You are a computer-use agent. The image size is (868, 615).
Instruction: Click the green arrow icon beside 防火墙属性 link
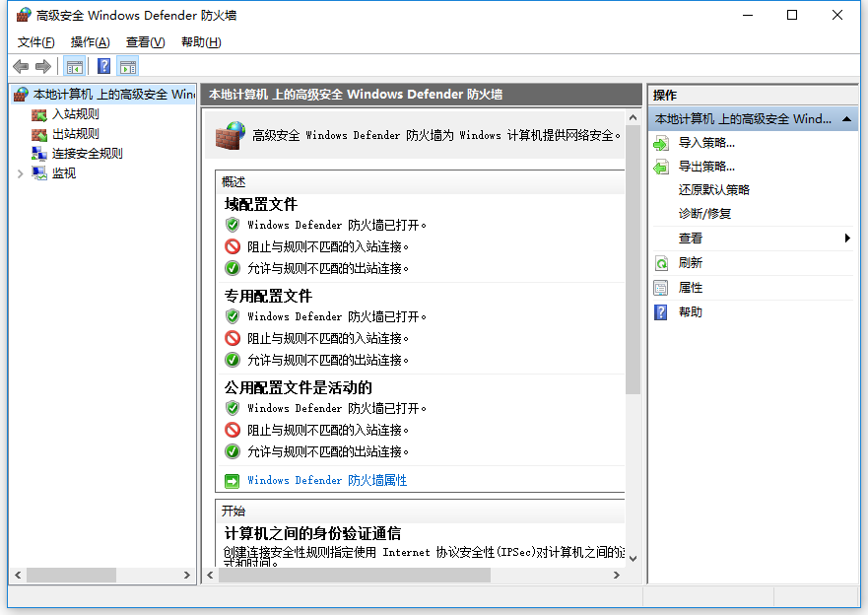pyautogui.click(x=232, y=481)
